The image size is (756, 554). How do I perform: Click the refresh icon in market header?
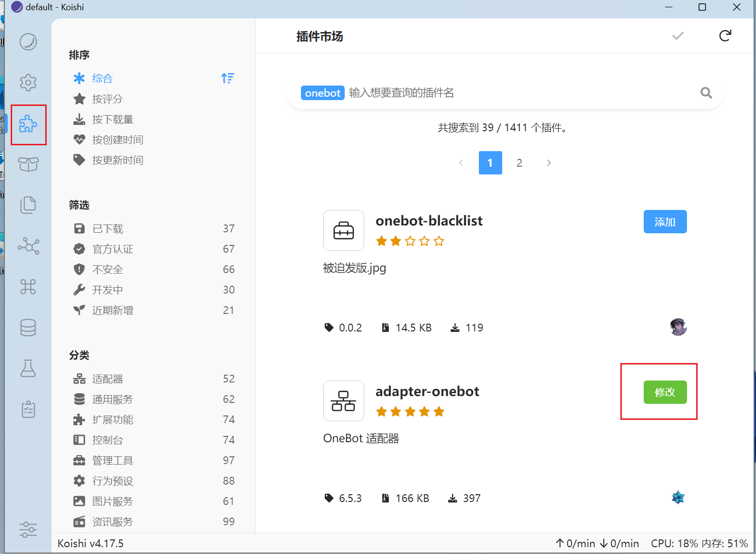pos(725,35)
